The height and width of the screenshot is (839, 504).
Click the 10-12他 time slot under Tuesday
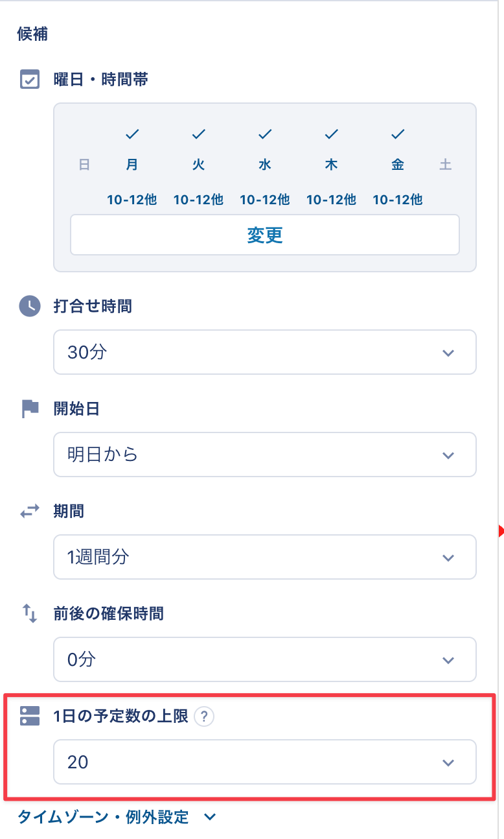(x=198, y=200)
